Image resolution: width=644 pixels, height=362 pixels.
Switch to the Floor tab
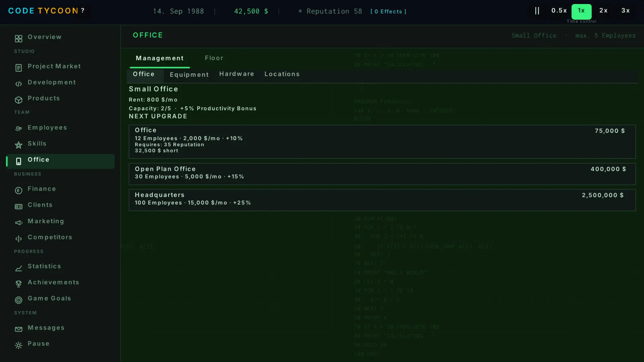214,58
